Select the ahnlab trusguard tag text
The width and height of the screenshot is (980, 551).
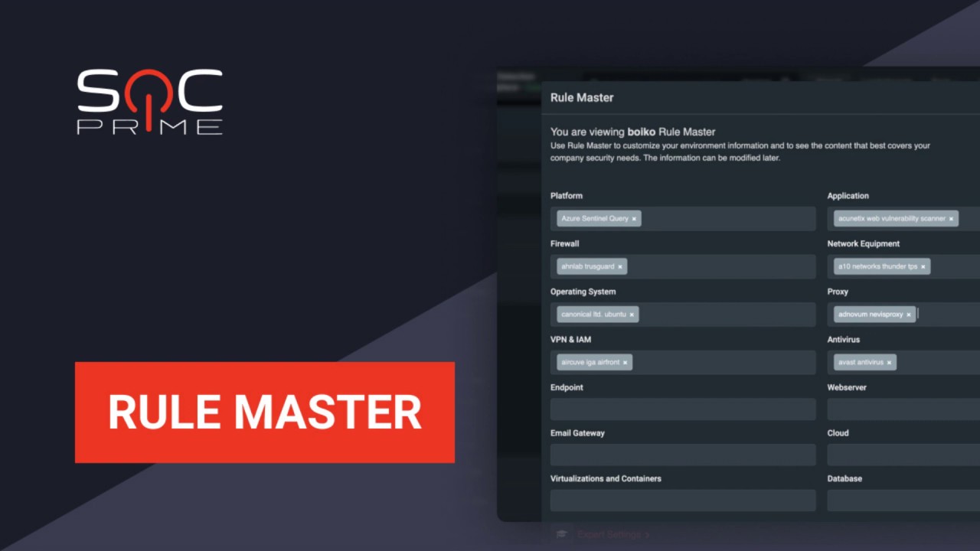coord(588,267)
